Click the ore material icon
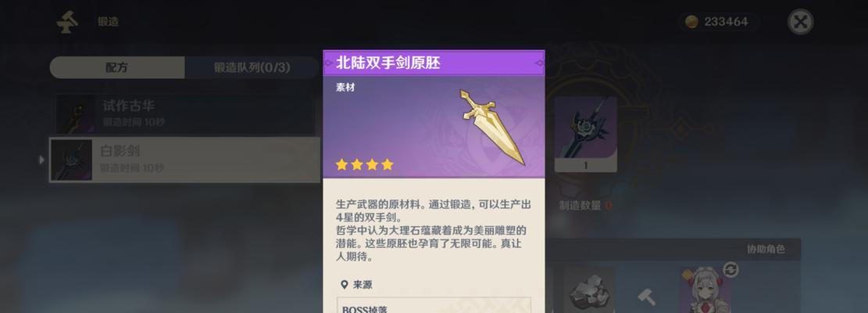Viewport: 868px width, 313px height. tap(589, 290)
